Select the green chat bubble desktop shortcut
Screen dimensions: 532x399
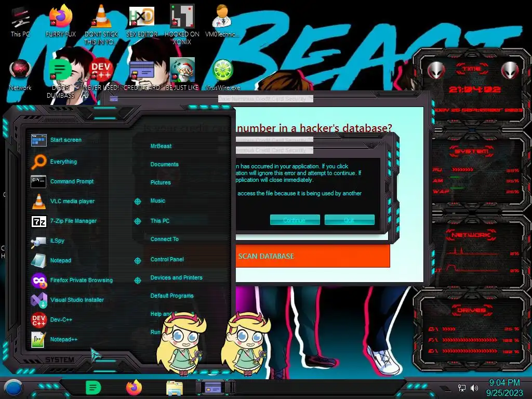[60, 78]
